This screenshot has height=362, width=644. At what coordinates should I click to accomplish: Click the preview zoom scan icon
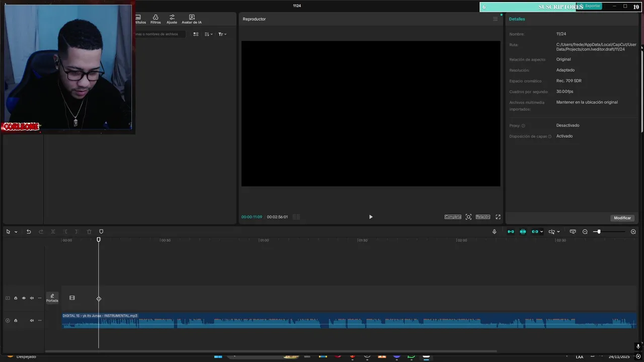468,217
